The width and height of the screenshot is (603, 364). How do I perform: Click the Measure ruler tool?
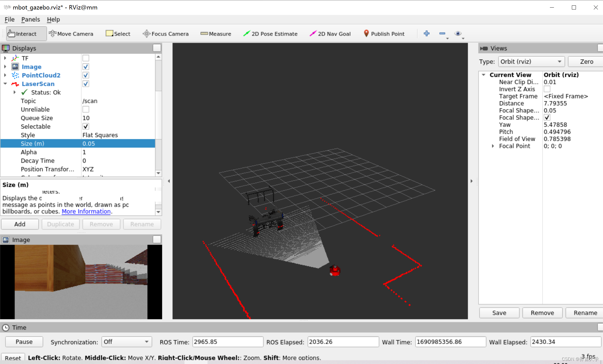coord(216,34)
